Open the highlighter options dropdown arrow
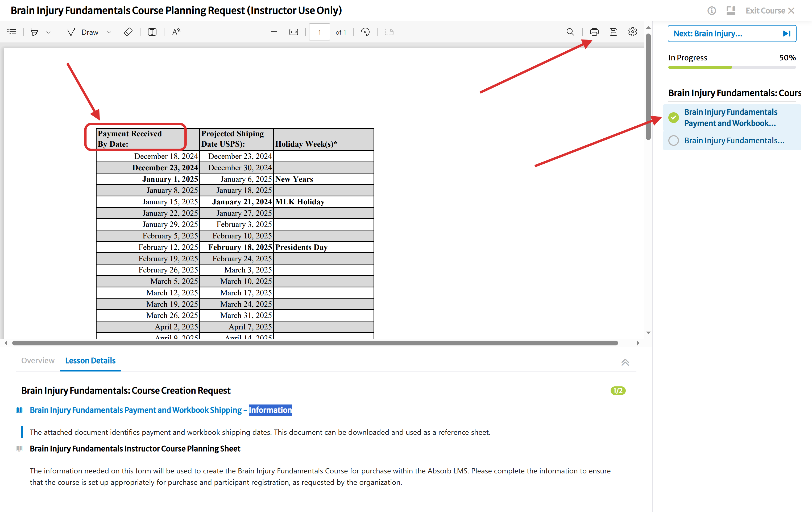Screen dimensions: 812x512 pyautogui.click(x=49, y=32)
